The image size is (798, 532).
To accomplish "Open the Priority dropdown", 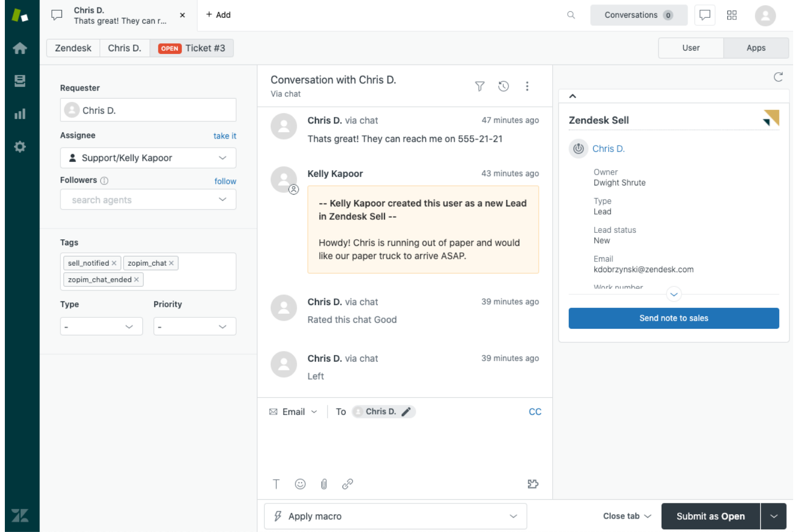I will 195,326.
